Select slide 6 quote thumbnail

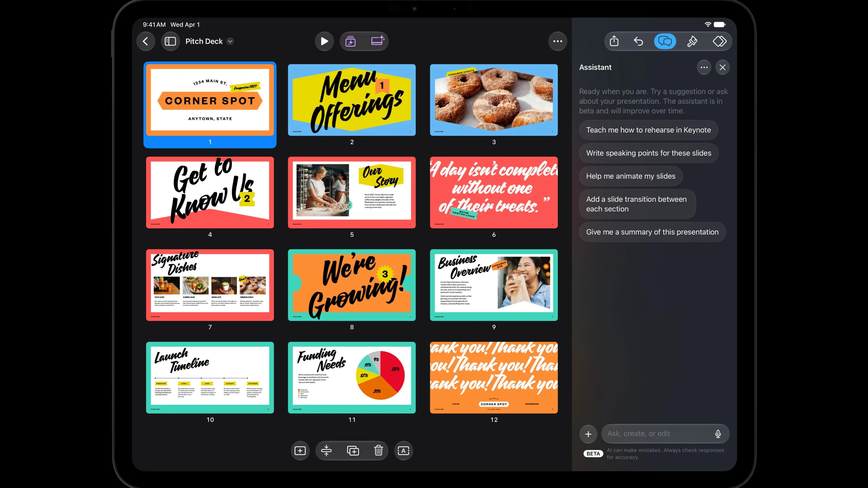point(494,192)
